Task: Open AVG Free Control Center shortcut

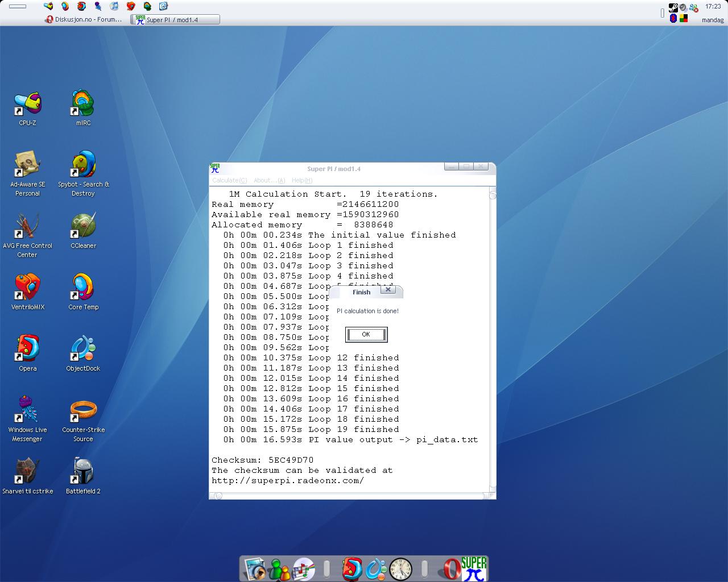Action: (27, 235)
